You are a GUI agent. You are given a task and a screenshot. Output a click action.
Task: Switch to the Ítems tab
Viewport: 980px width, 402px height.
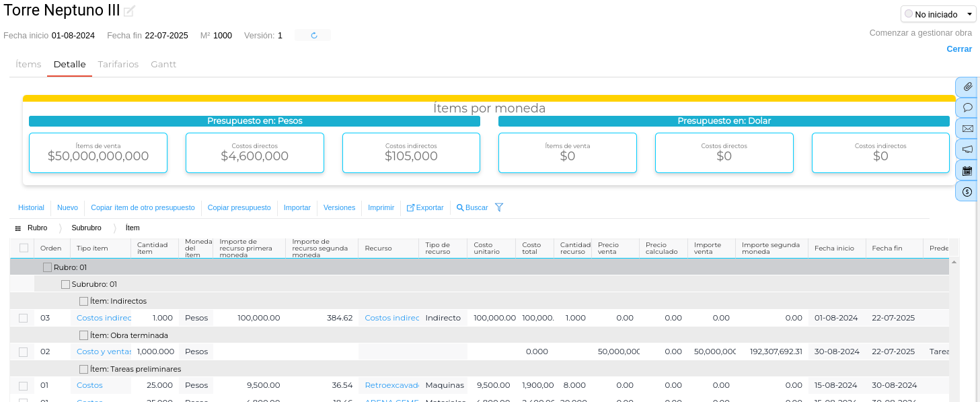28,65
